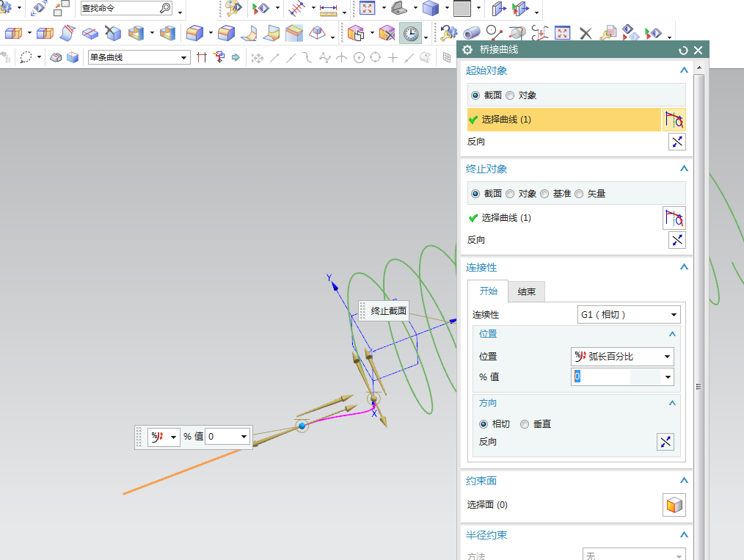
Task: Click 反向 button under 方向
Action: (x=665, y=442)
